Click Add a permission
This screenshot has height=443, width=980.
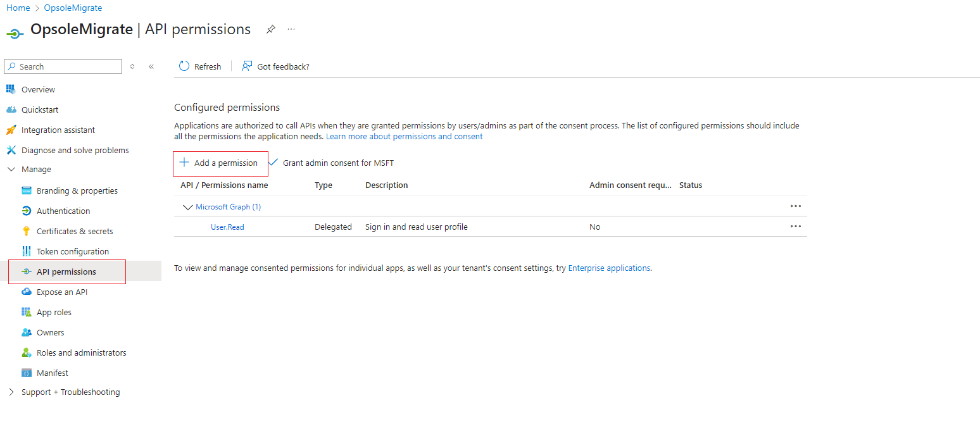pos(220,163)
